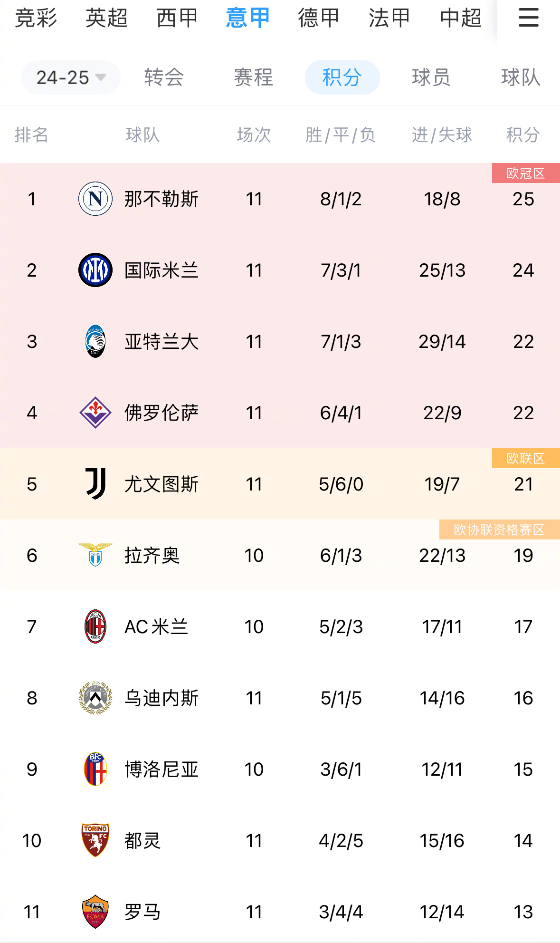Open 那不勒斯 team details link
This screenshot has width=560, height=943.
pyautogui.click(x=162, y=200)
